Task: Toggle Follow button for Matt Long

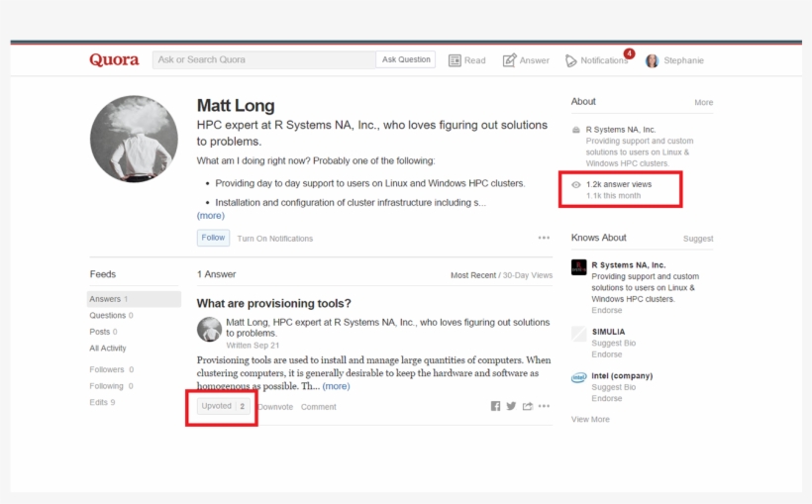Action: [213, 238]
